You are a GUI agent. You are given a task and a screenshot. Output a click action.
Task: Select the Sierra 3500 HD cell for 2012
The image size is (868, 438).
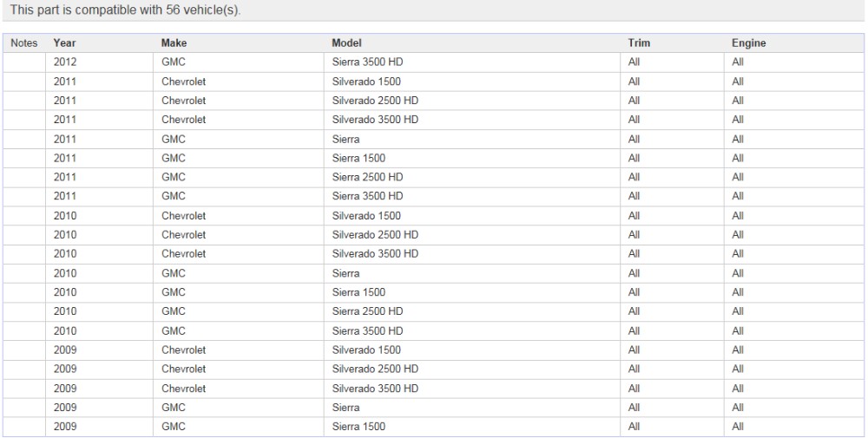(368, 62)
